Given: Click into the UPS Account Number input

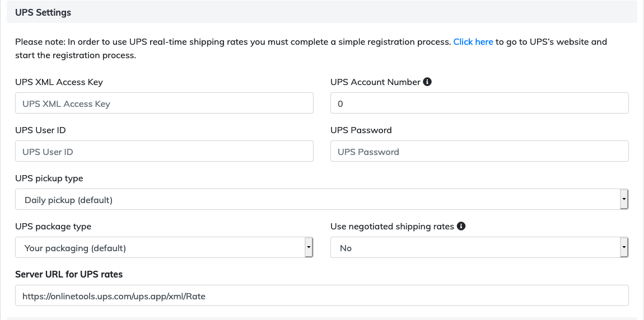Looking at the screenshot, I should pos(479,103).
